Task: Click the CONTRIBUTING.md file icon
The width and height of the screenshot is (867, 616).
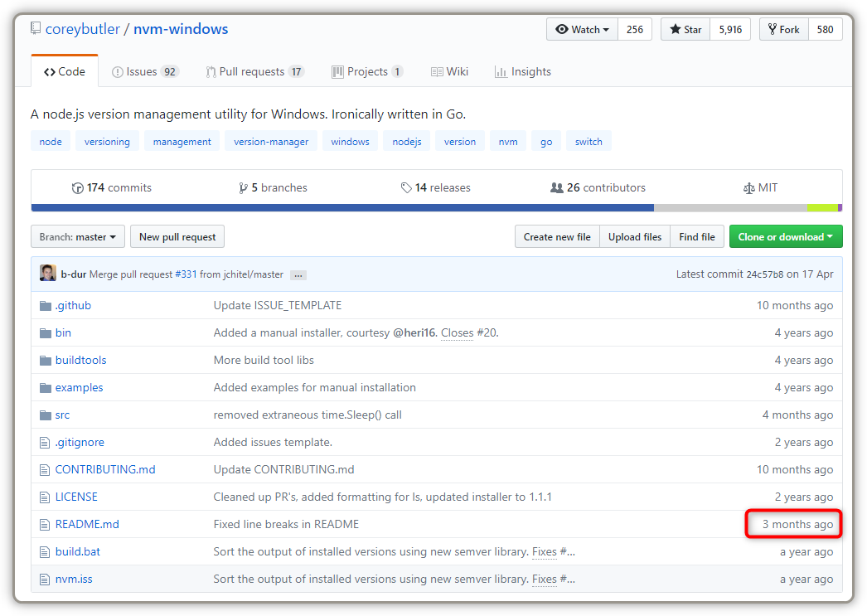Action: (x=45, y=470)
